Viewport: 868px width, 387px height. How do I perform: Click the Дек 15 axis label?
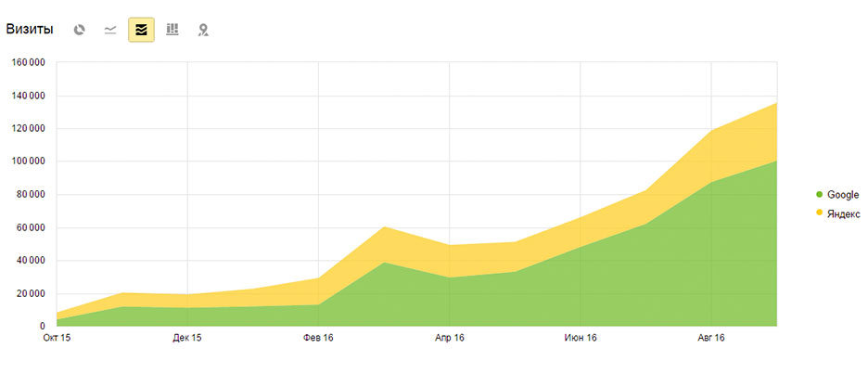click(x=187, y=338)
